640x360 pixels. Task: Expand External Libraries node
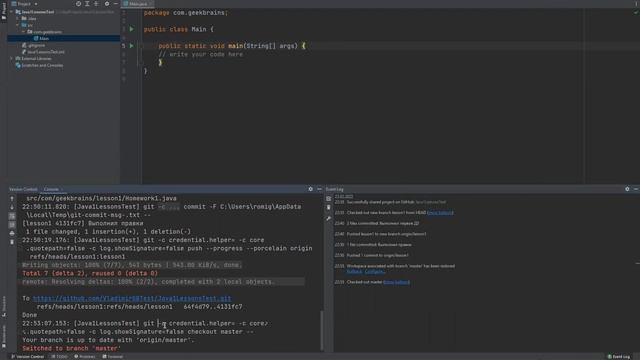coord(12,58)
